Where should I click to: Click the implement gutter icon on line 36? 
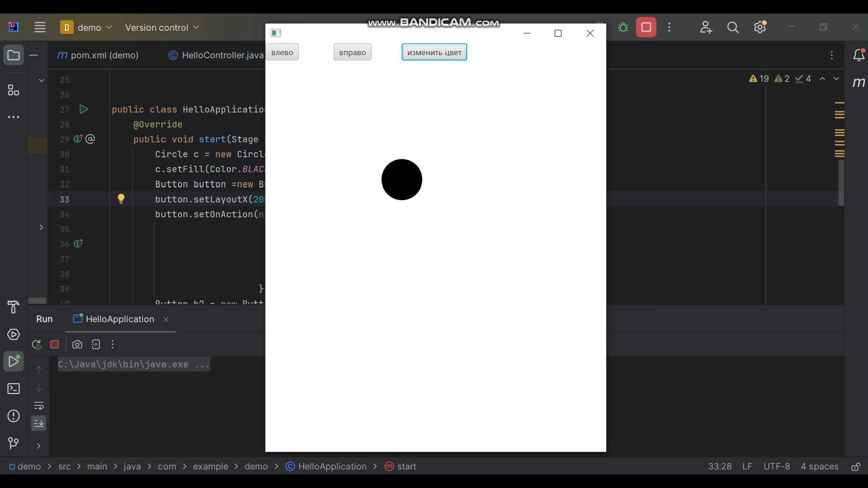pyautogui.click(x=78, y=244)
